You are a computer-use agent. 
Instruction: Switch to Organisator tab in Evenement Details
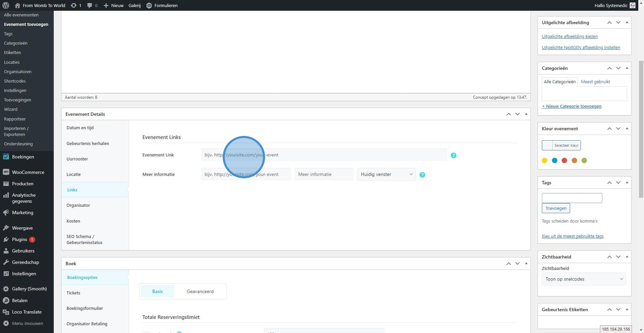(x=78, y=205)
